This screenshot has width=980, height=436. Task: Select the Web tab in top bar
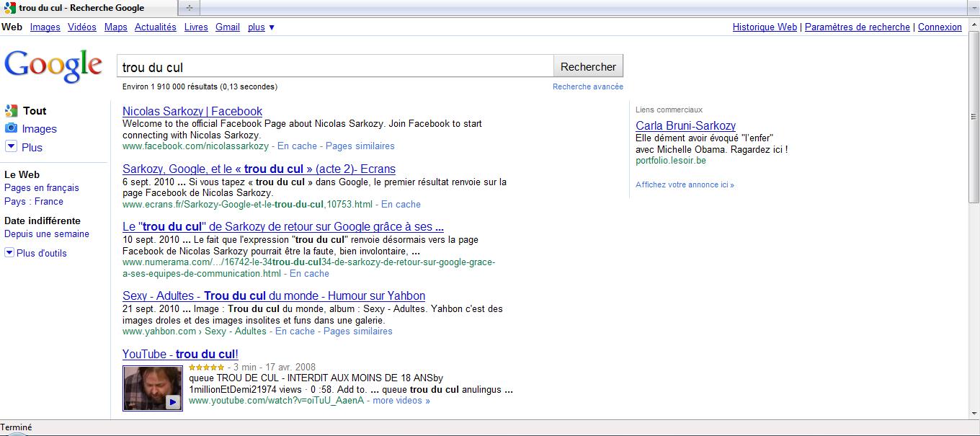coord(12,27)
